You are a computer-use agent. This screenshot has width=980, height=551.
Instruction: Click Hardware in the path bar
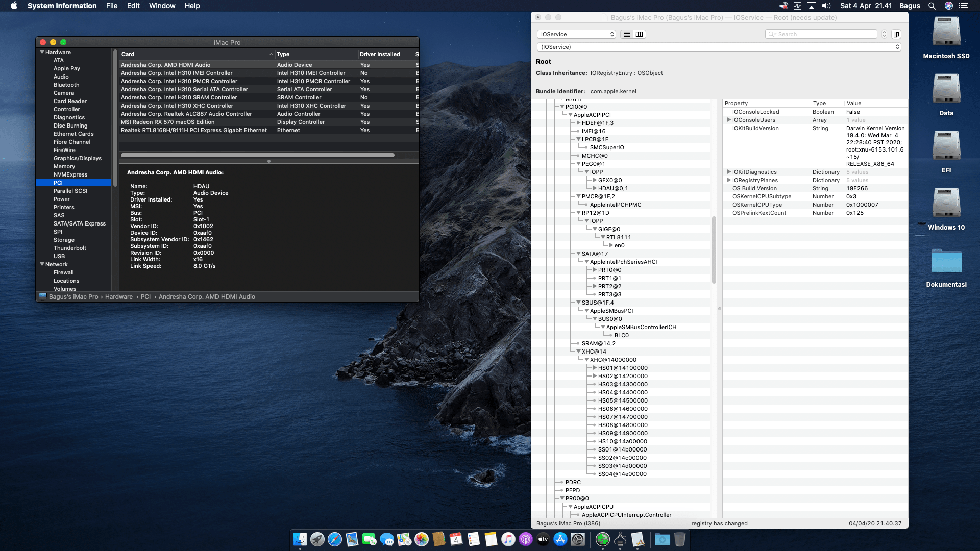[x=118, y=297]
